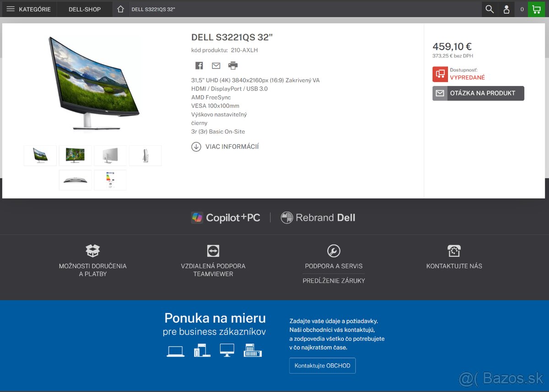The image size is (549, 392).
Task: Expand the VIAC INFORMÁCIÍ section
Action: 225,146
